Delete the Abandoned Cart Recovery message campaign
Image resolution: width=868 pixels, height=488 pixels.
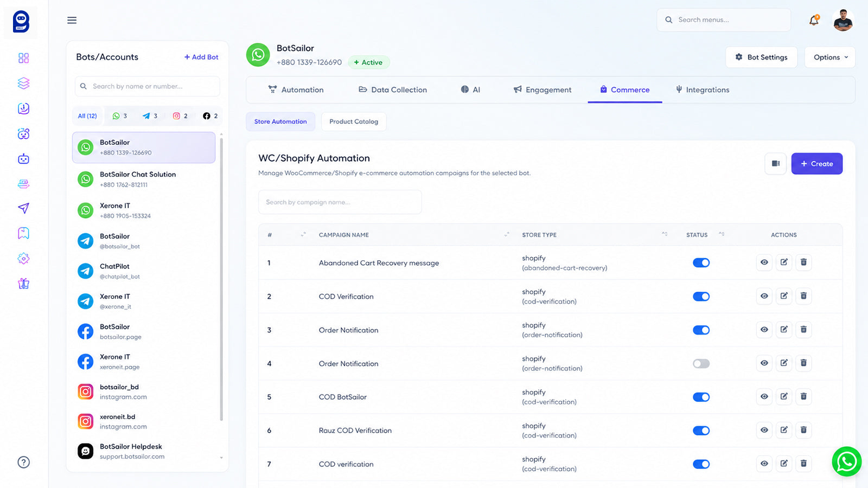click(x=803, y=262)
